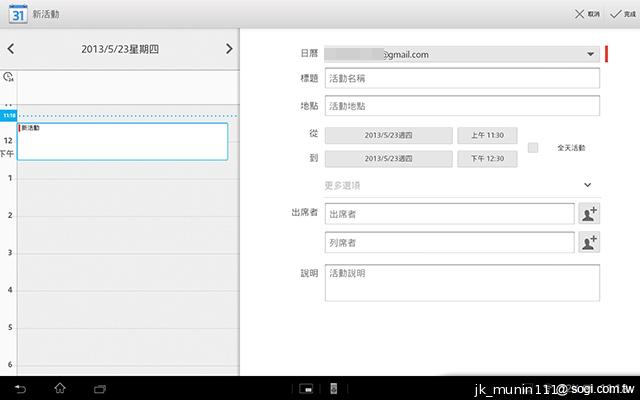Change the end date 2013/5/23週四 in 到 row

point(389,158)
